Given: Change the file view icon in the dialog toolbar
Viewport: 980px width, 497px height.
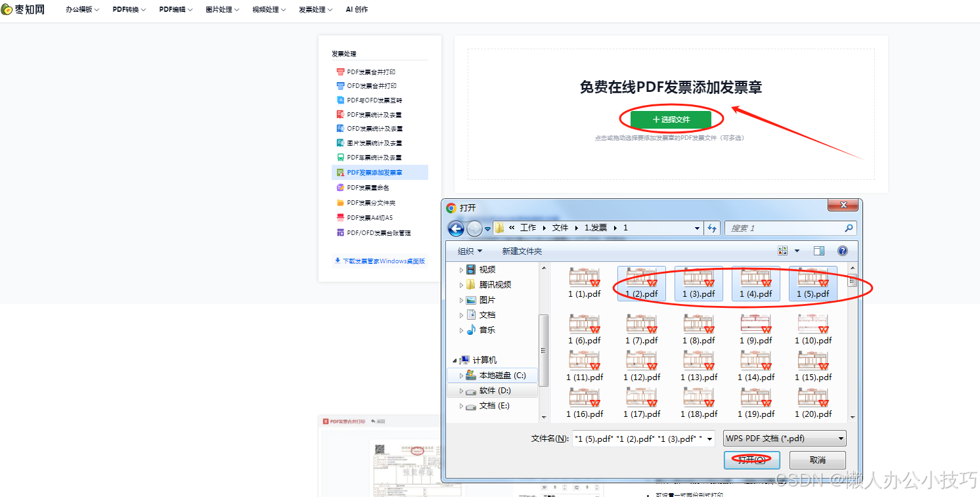Looking at the screenshot, I should pos(782,251).
